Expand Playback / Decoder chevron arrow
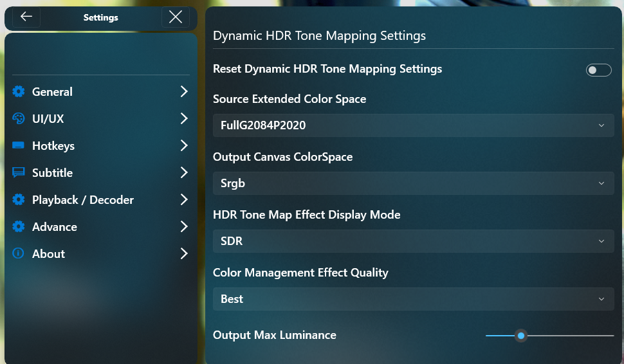This screenshot has width=624, height=364. point(184,200)
